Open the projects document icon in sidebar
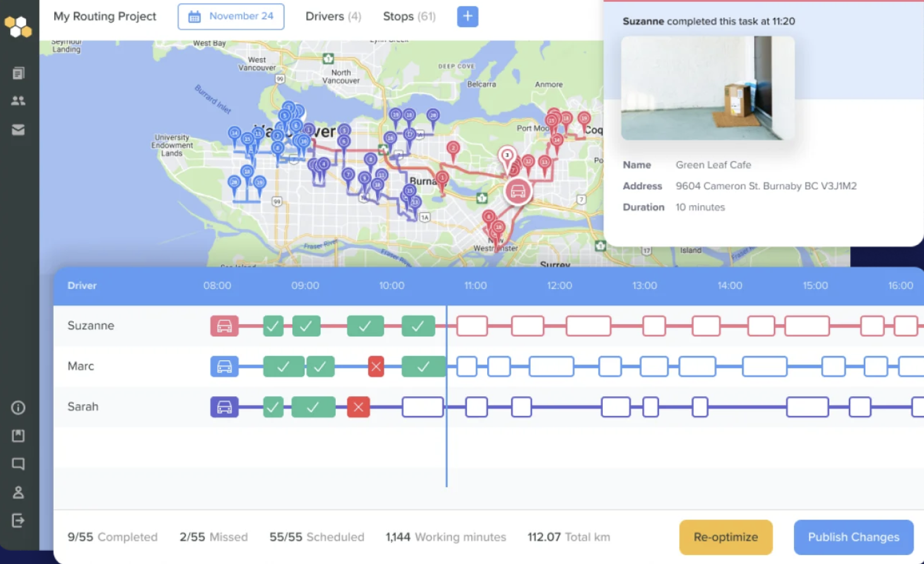Screen dimensions: 924x564 18,73
